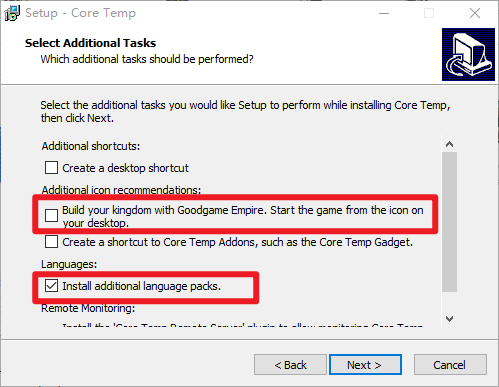The image size is (499, 387).
Task: Click the Select Additional Tasks heading
Action: [x=90, y=43]
